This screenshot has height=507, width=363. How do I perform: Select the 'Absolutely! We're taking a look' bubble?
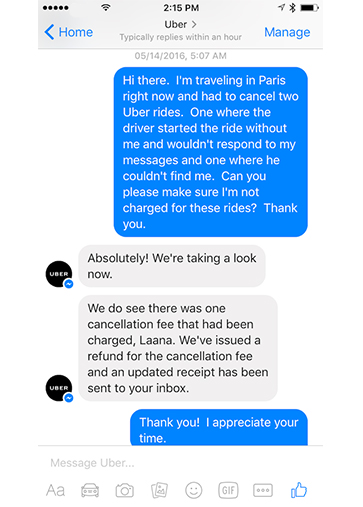click(172, 266)
